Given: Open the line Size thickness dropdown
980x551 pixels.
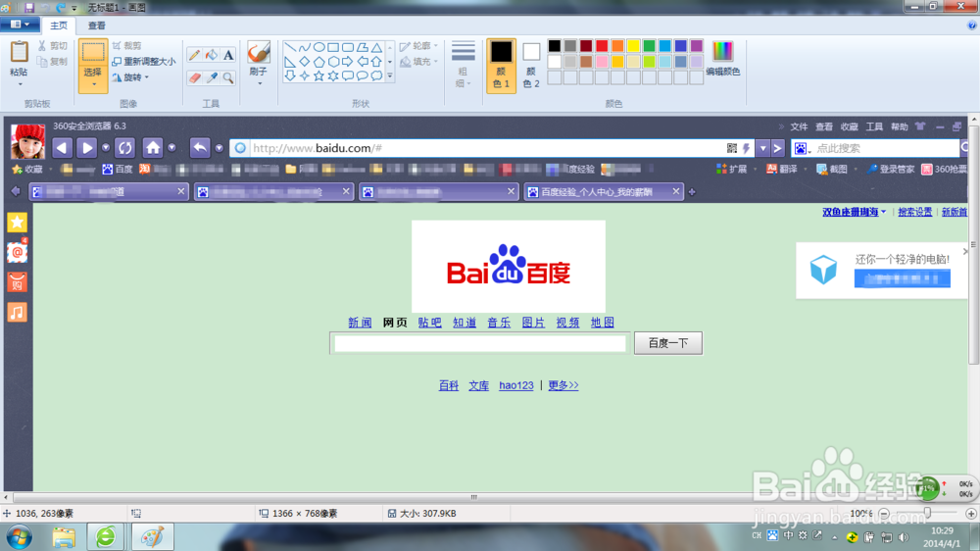Looking at the screenshot, I should coord(464,66).
